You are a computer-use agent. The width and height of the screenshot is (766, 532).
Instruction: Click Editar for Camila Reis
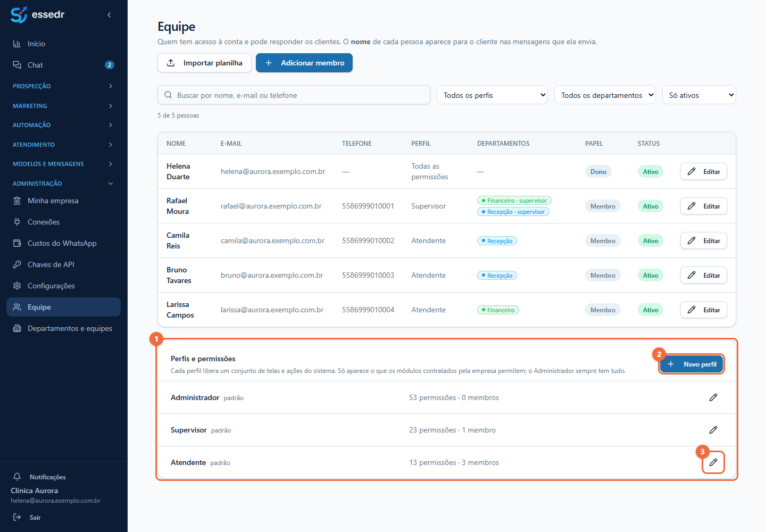(704, 240)
